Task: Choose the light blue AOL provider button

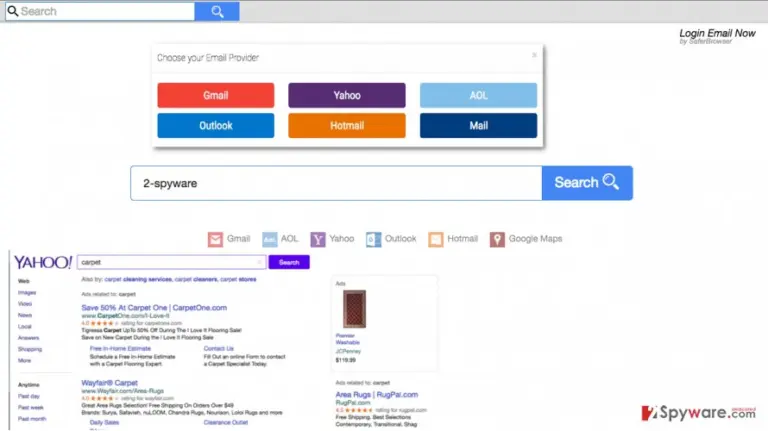Action: tap(478, 95)
